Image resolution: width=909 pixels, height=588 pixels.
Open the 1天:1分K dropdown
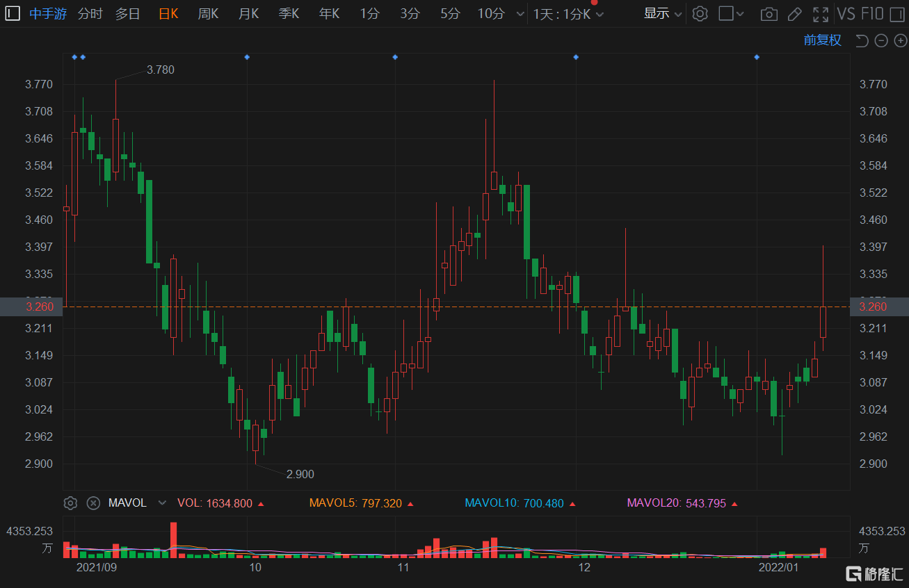pos(568,14)
